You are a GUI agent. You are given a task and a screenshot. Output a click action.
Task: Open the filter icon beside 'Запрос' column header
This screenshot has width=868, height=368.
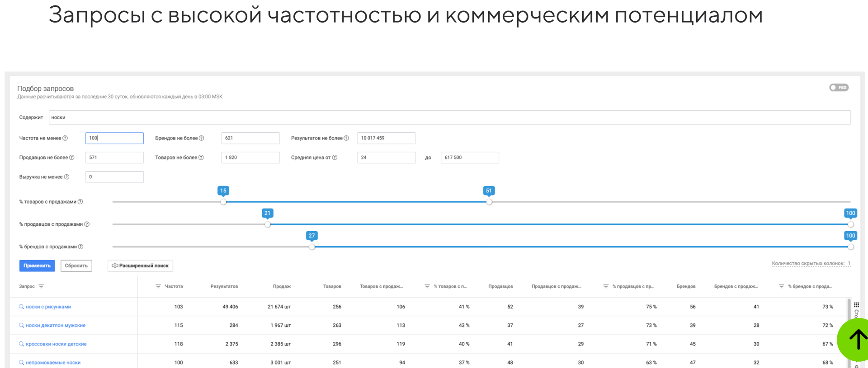(x=41, y=287)
